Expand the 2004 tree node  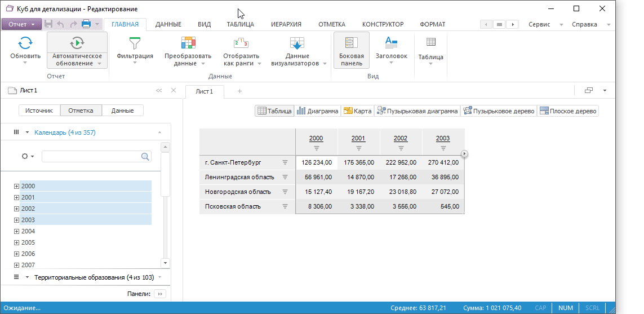tap(16, 231)
